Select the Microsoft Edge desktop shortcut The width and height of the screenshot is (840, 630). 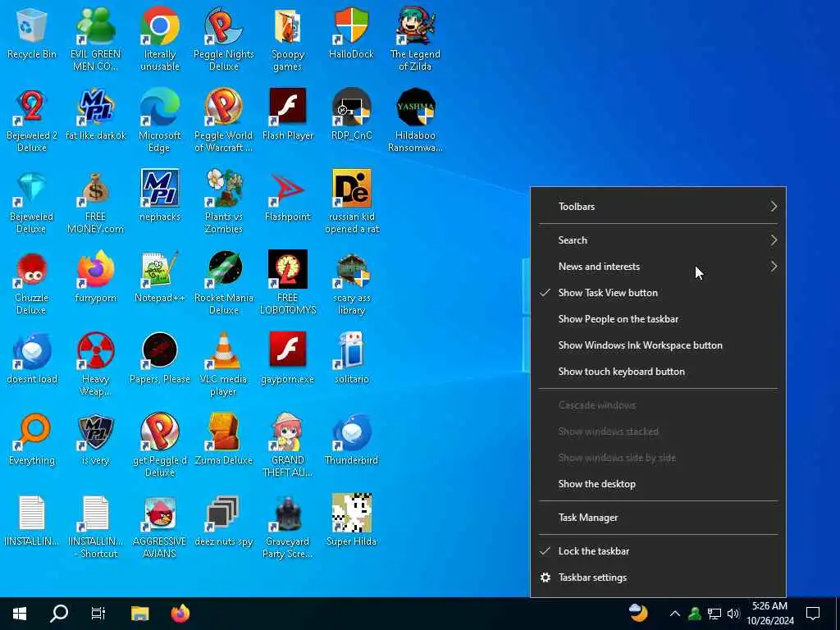(x=160, y=107)
